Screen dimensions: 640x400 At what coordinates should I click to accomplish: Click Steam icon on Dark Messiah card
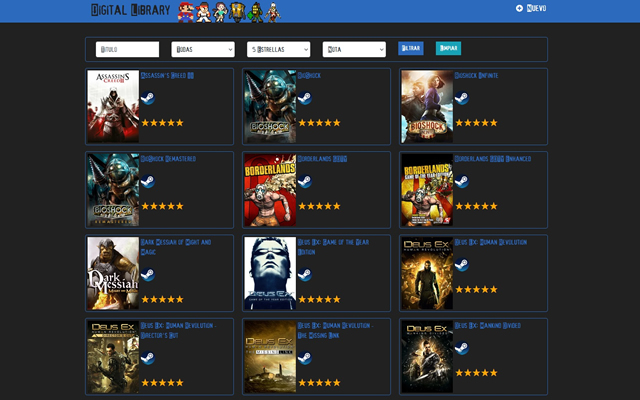click(x=148, y=274)
